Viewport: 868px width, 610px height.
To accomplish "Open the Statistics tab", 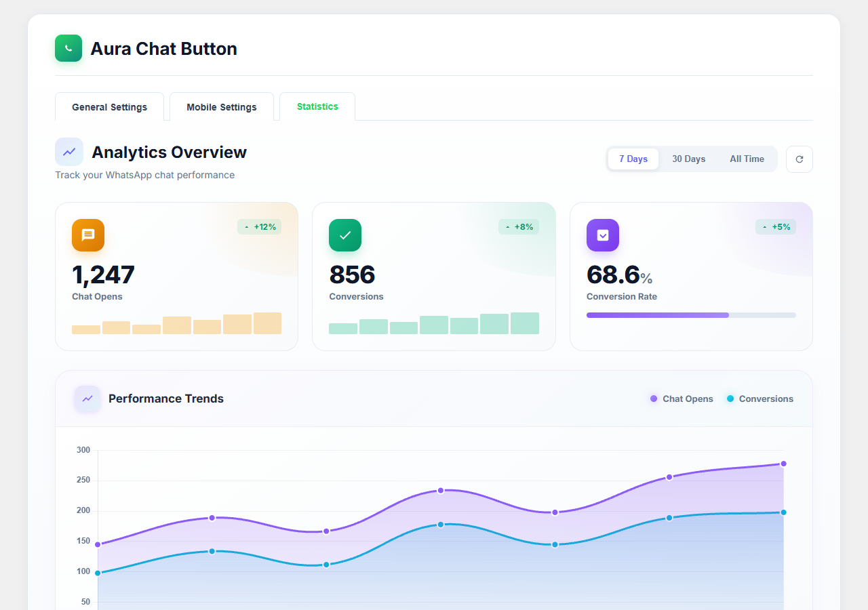I will pos(317,106).
